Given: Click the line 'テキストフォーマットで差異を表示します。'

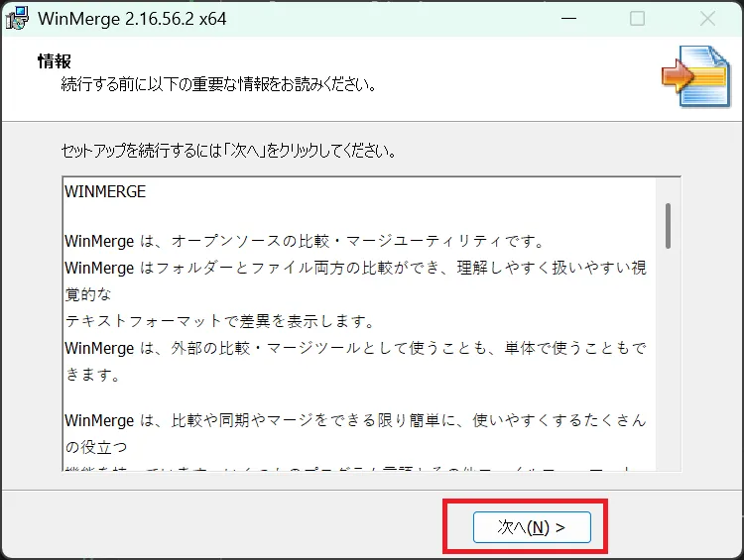Looking at the screenshot, I should tap(219, 321).
